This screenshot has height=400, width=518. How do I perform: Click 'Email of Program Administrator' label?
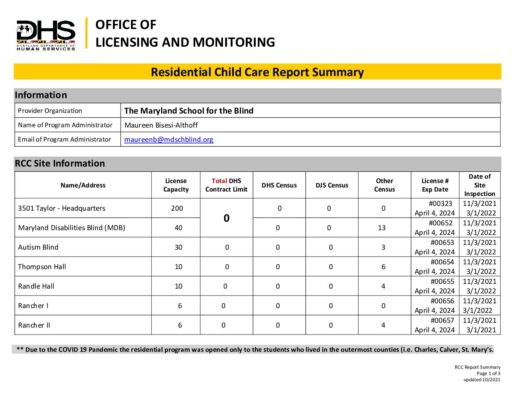[64, 139]
